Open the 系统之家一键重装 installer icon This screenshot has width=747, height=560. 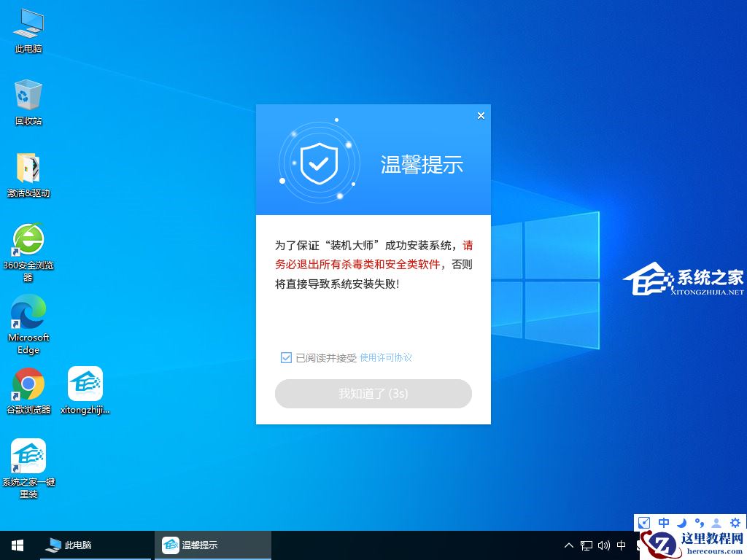coord(28,456)
